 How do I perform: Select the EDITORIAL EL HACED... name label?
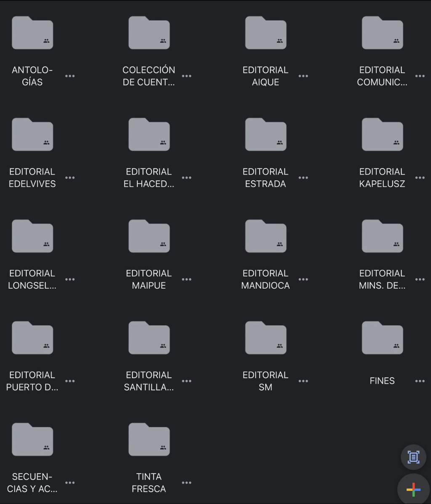tap(149, 177)
